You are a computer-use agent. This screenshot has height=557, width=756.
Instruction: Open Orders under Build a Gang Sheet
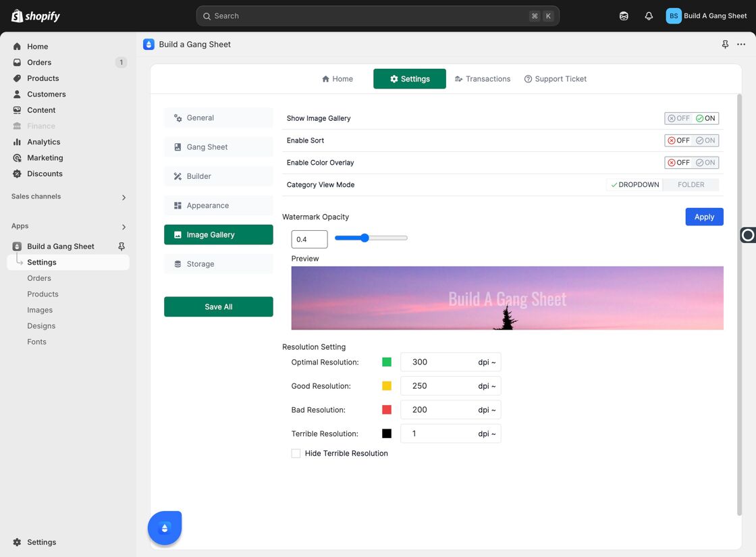point(39,278)
